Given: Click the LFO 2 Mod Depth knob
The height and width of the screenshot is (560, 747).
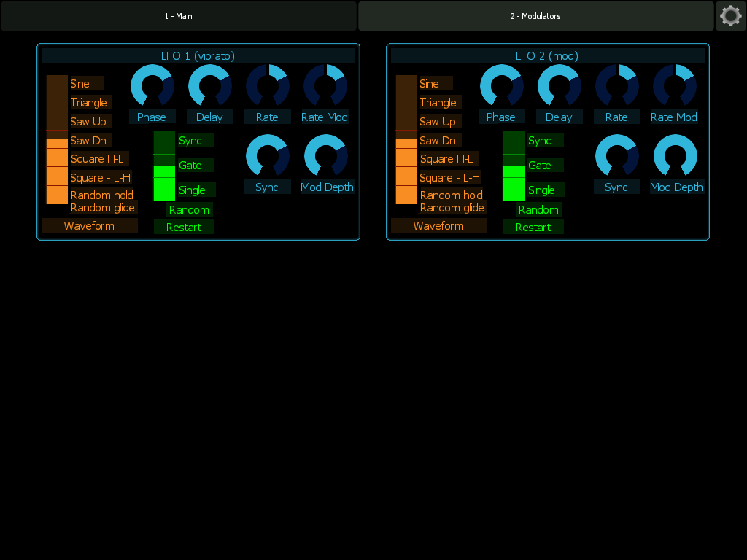Looking at the screenshot, I should 676,156.
